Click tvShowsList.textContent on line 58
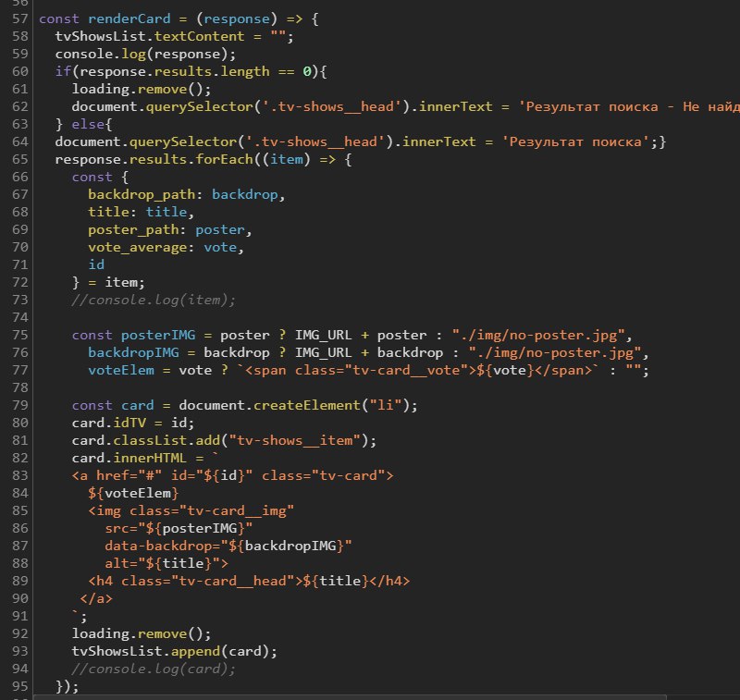740x700 pixels. [x=150, y=36]
